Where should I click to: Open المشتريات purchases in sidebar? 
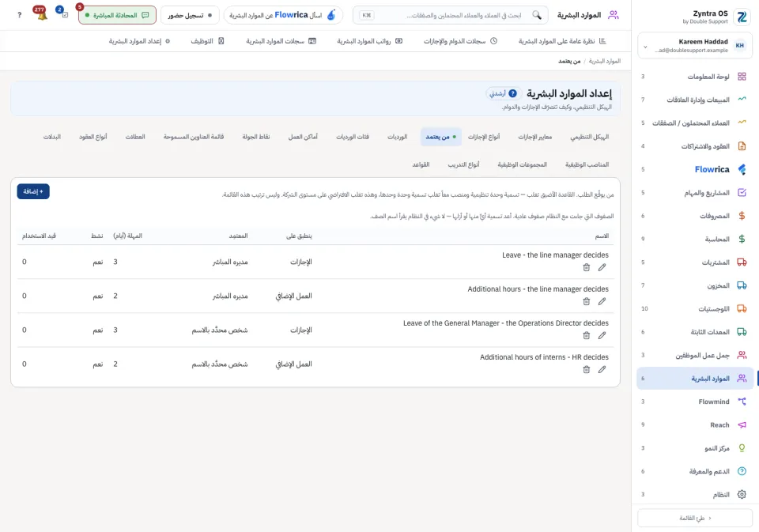pyautogui.click(x=695, y=262)
